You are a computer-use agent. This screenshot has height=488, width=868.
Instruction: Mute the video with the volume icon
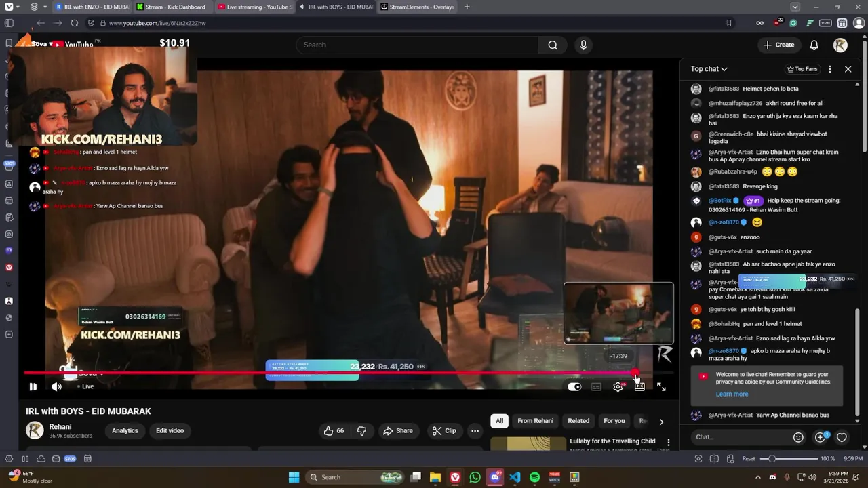click(x=56, y=387)
